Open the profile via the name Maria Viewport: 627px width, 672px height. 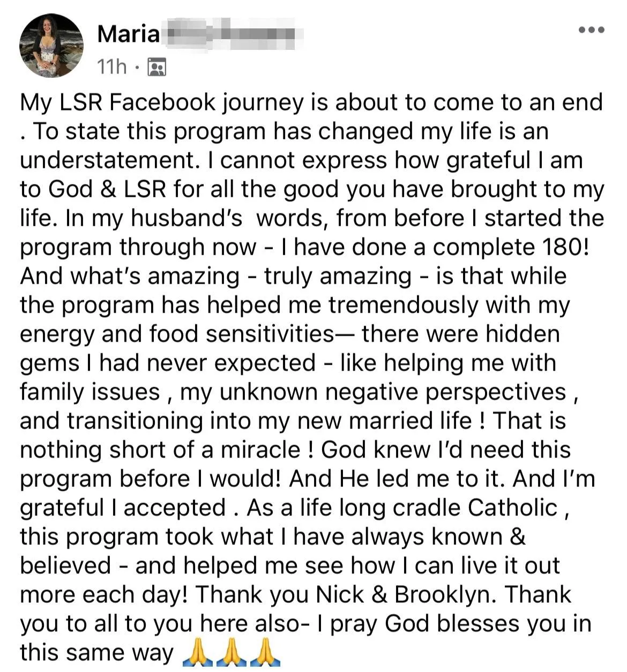pos(129,34)
